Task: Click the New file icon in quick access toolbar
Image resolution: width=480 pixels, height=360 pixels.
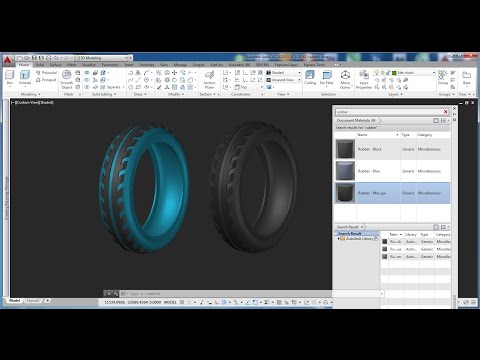Action: 19,58
